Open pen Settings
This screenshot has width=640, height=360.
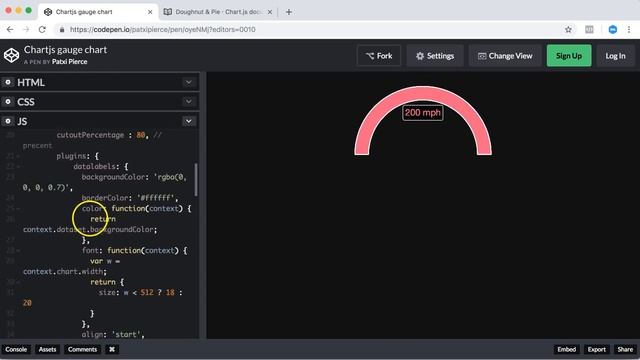pyautogui.click(x=435, y=56)
